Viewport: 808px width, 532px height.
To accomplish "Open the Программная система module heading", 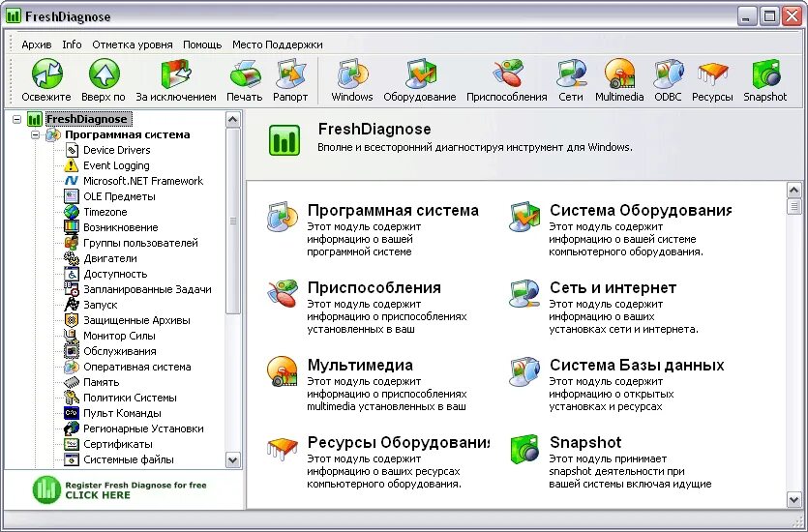I will (393, 211).
